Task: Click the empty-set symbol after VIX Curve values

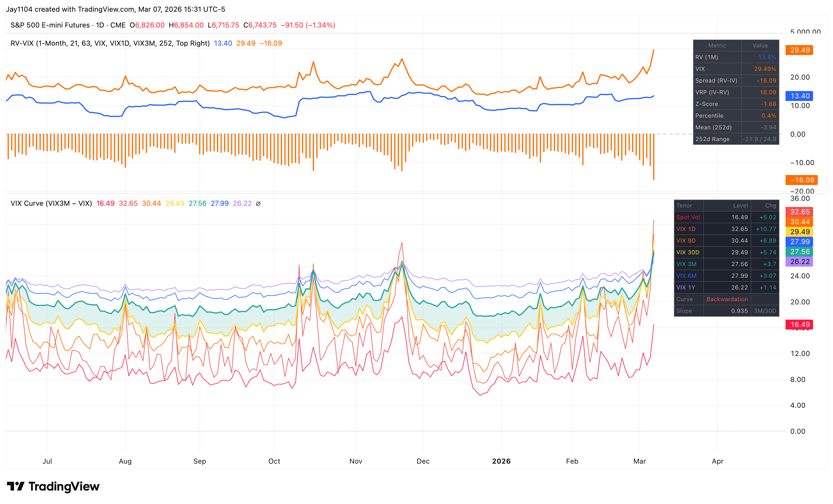Action: point(258,203)
